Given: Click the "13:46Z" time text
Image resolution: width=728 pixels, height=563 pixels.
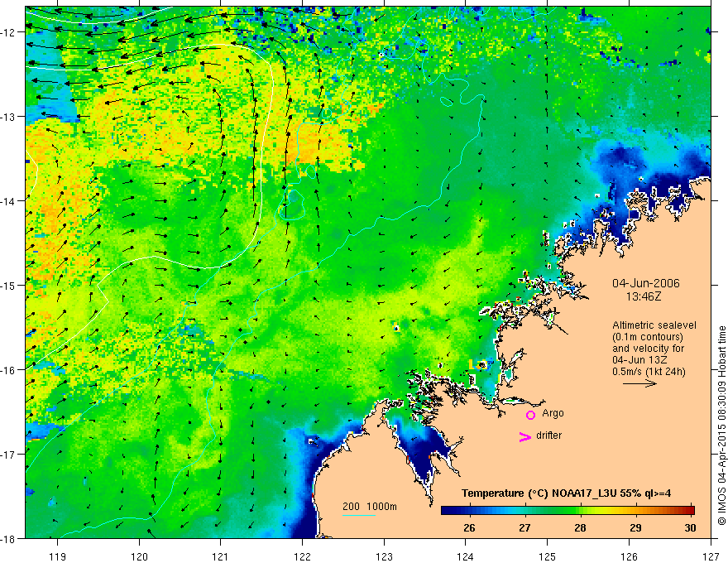Looking at the screenshot, I should click(x=643, y=296).
